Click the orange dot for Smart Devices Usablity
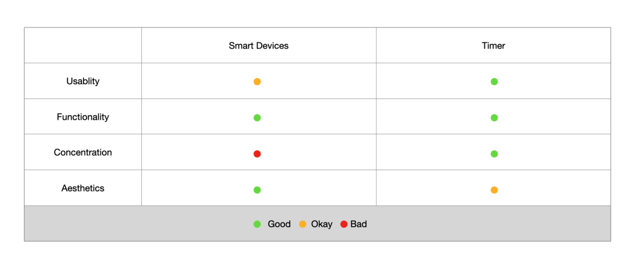 257,82
